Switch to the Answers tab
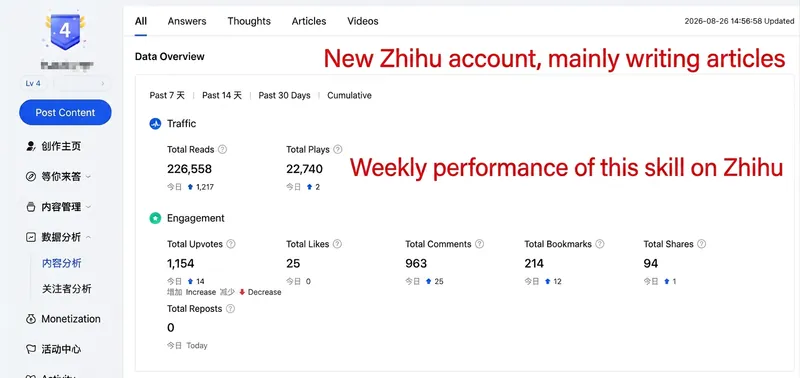Viewport: 800px width, 378px height. [x=187, y=21]
